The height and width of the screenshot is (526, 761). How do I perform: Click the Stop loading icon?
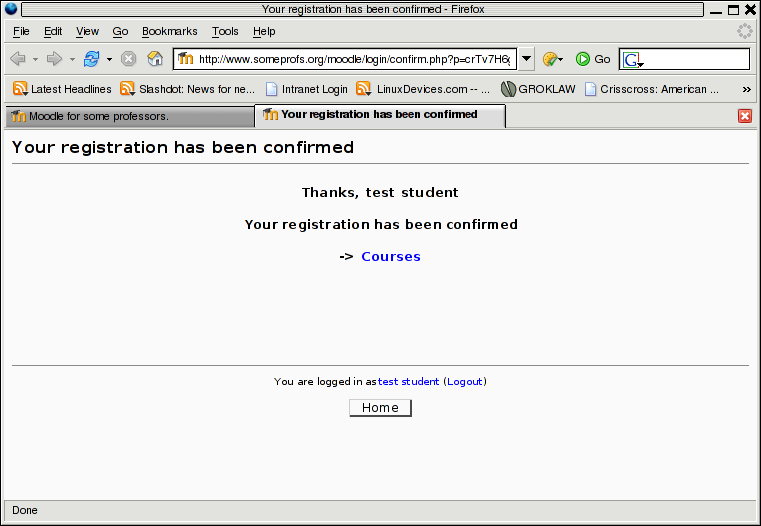click(x=129, y=59)
